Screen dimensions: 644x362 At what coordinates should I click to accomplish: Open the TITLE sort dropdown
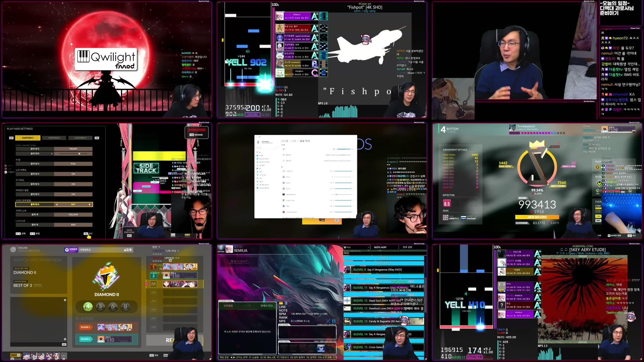point(356,247)
